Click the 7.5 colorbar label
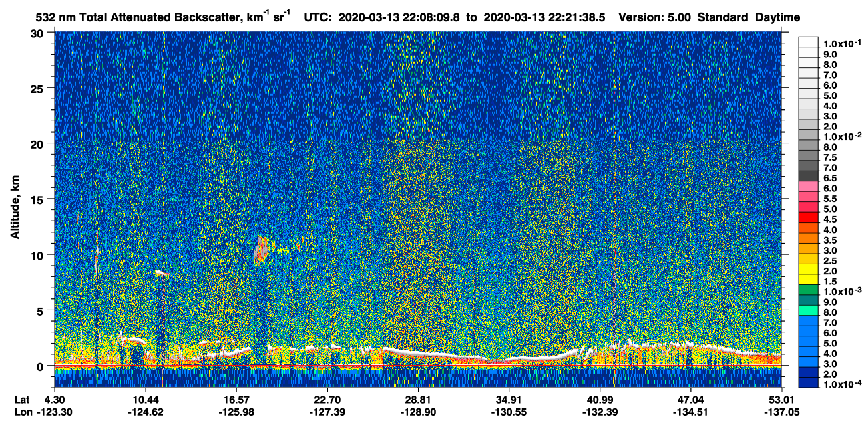Screen dimensions: 868x445 (x=830, y=157)
